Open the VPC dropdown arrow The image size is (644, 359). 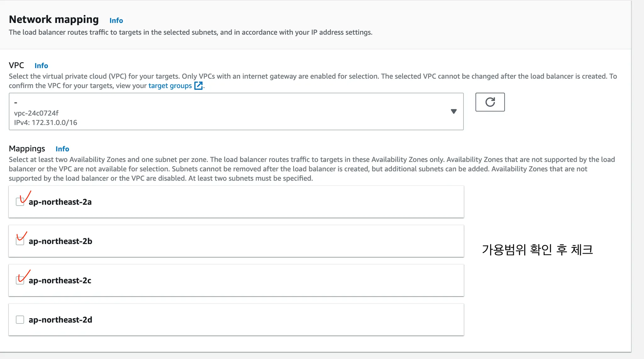[453, 112]
